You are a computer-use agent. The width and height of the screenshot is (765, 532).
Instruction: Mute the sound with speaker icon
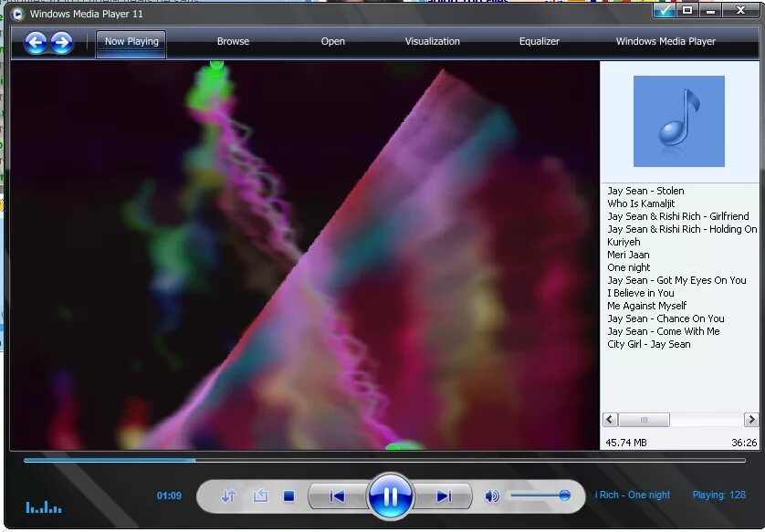pyautogui.click(x=492, y=495)
